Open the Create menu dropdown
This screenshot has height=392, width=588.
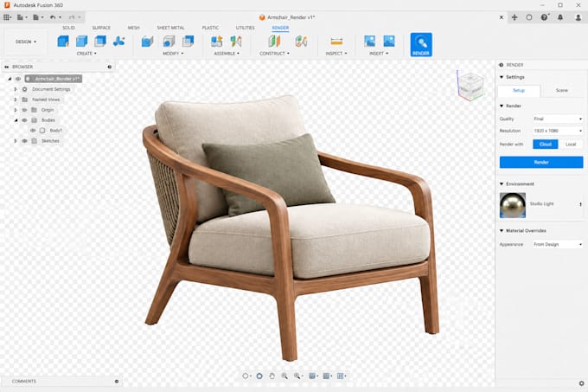click(86, 54)
